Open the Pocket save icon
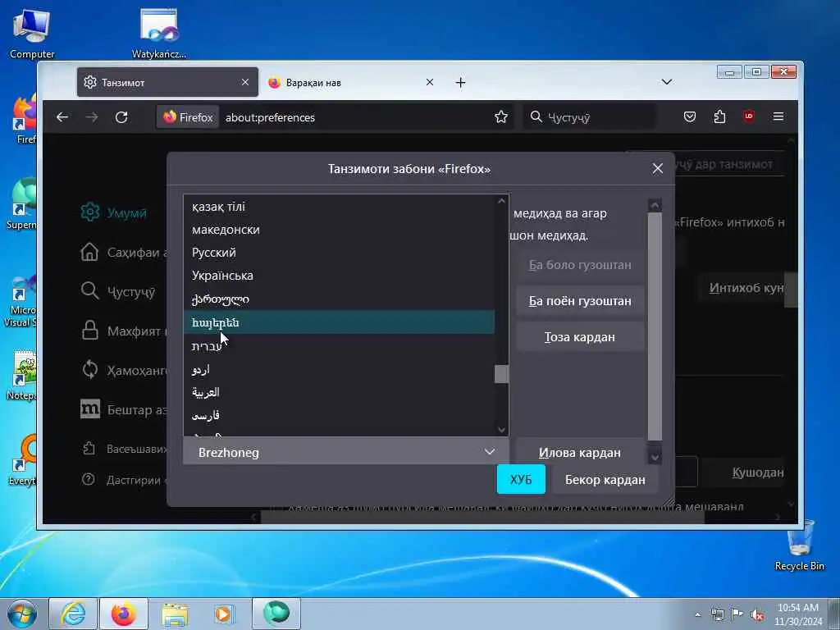Image resolution: width=840 pixels, height=630 pixels. click(689, 116)
